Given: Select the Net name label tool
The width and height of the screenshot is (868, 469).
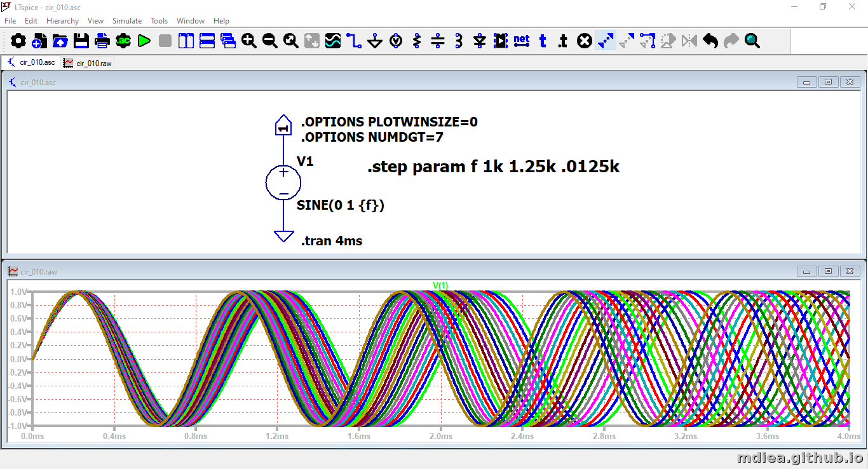Looking at the screenshot, I should click(x=522, y=40).
